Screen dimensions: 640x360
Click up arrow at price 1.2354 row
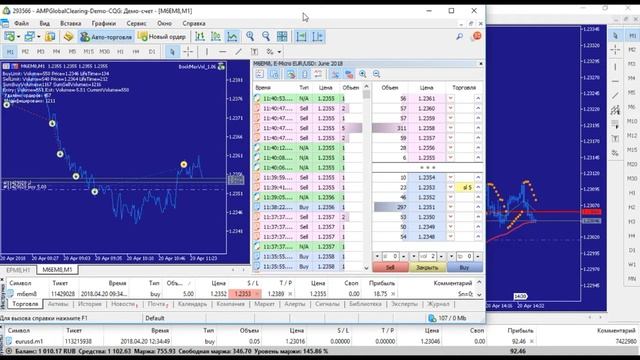(478, 178)
